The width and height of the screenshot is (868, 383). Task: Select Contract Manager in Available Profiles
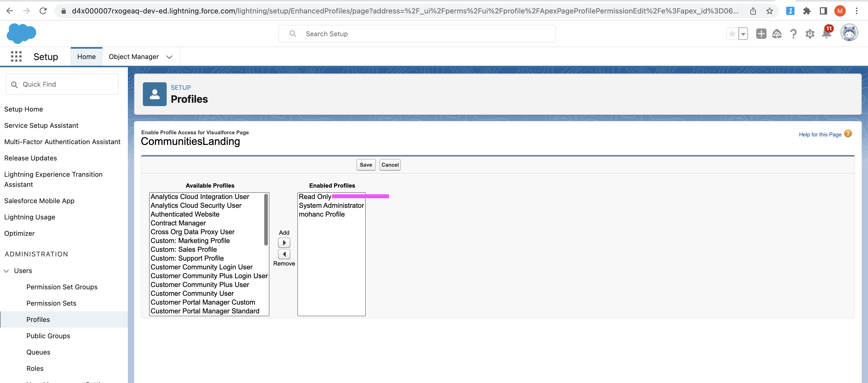[178, 223]
